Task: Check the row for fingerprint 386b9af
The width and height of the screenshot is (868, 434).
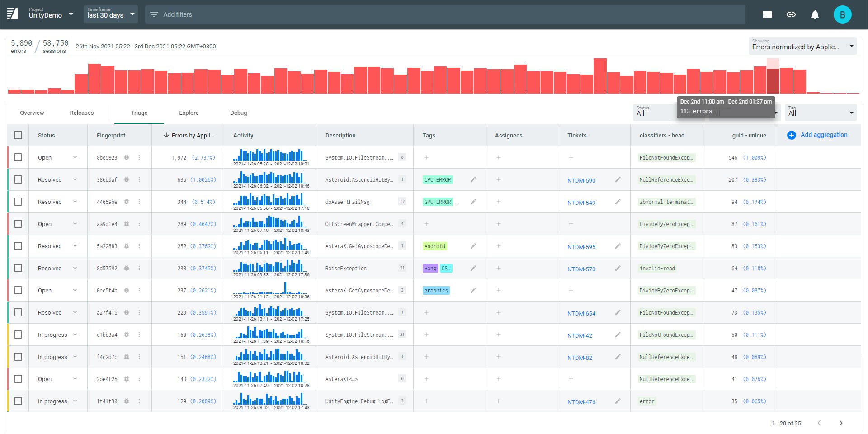Action: (x=18, y=180)
